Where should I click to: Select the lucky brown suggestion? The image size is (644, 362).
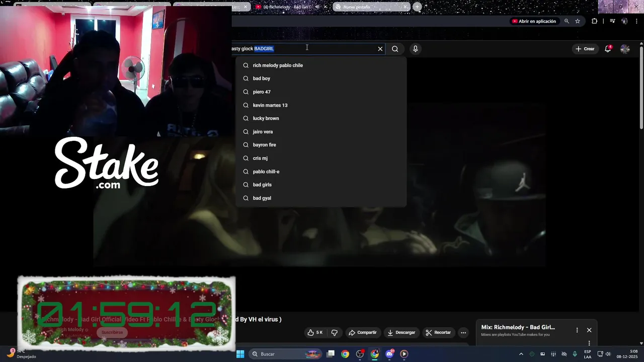[321, 118]
